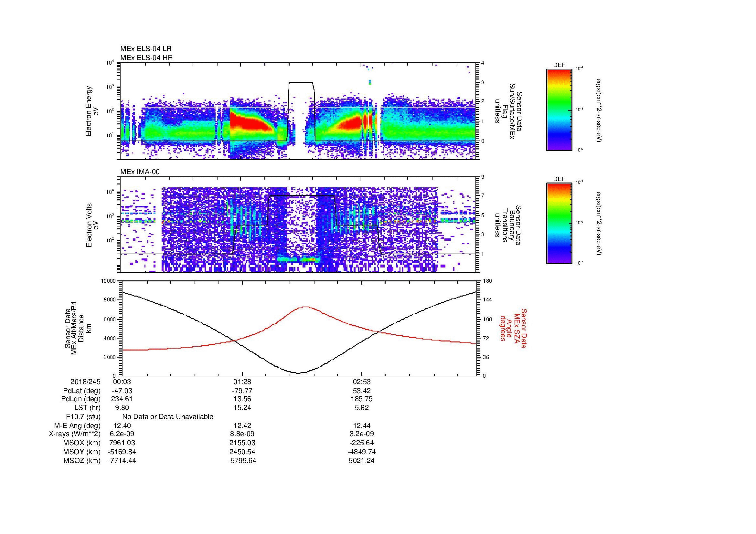Click the X-rays value '6.2e-09'
This screenshot has height=534, width=756.
pyautogui.click(x=122, y=434)
